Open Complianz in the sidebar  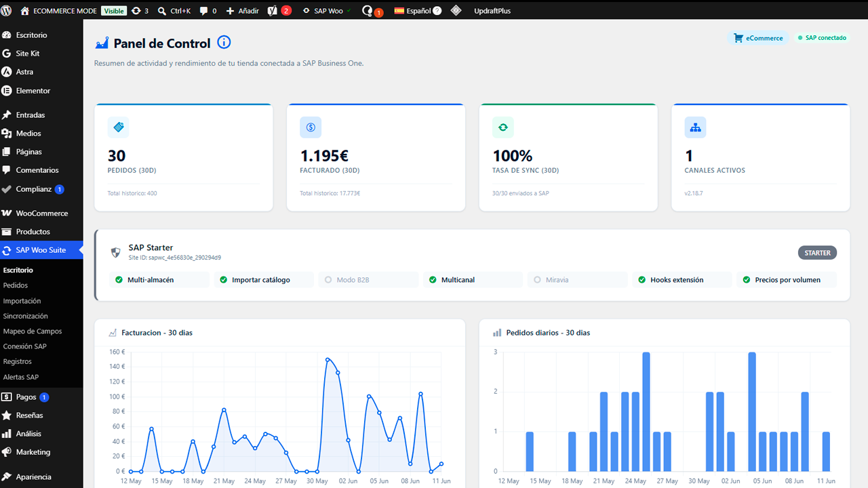(41, 189)
